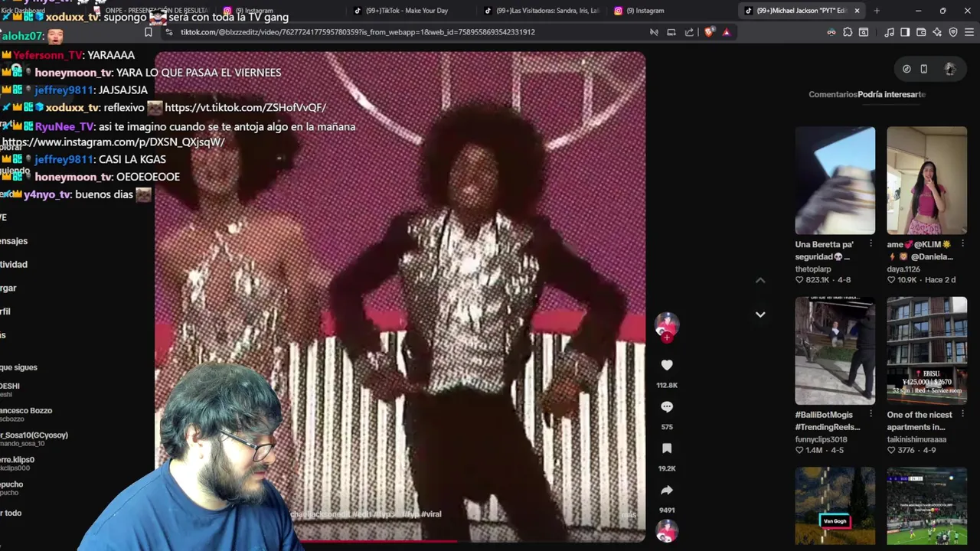Share the video using the arrow icon

[x=667, y=490]
